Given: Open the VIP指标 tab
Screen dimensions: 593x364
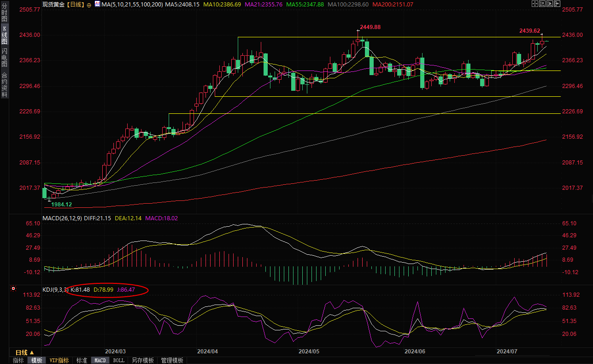Looking at the screenshot, I should (59, 360).
